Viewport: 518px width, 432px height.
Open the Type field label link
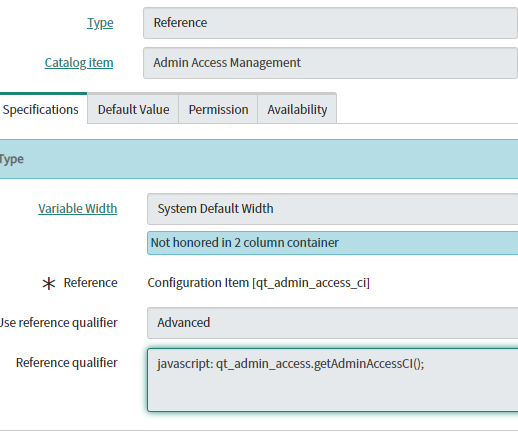coord(100,23)
